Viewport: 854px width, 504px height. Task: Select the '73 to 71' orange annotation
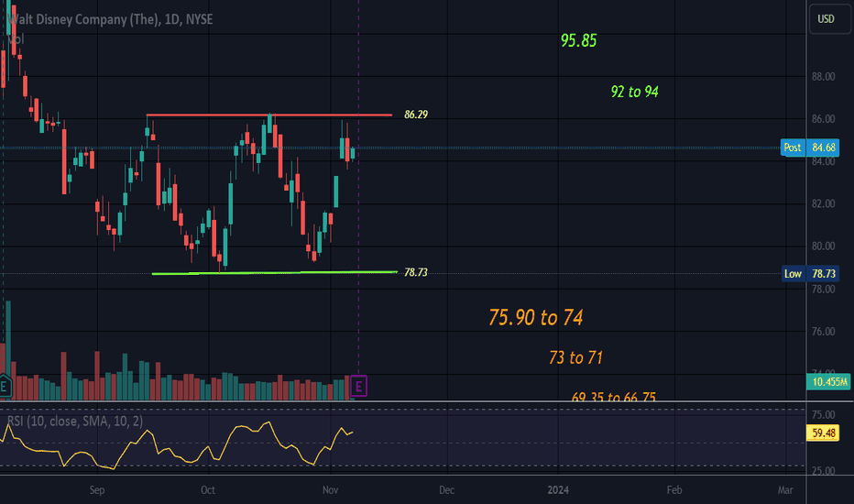[575, 357]
